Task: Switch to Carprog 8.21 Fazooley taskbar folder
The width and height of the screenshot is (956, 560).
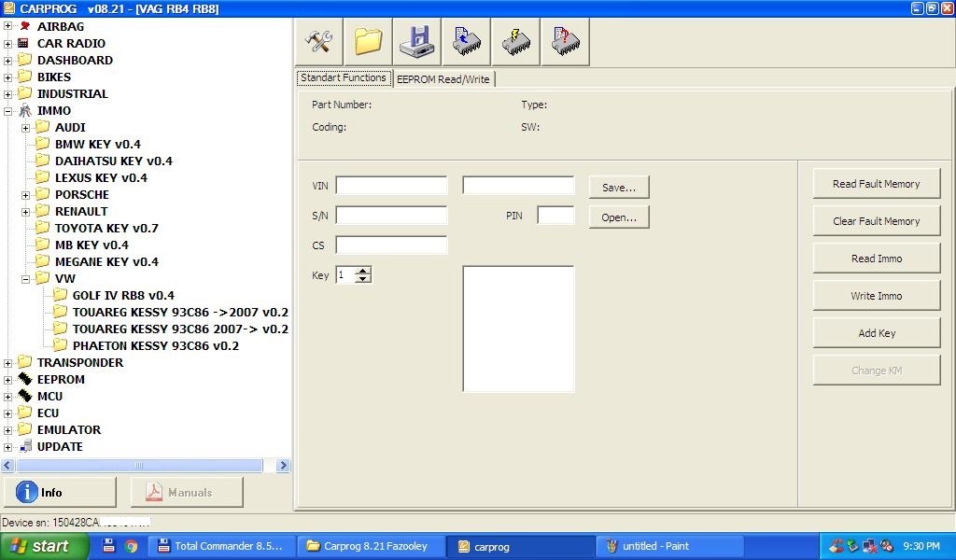Action: (x=372, y=546)
